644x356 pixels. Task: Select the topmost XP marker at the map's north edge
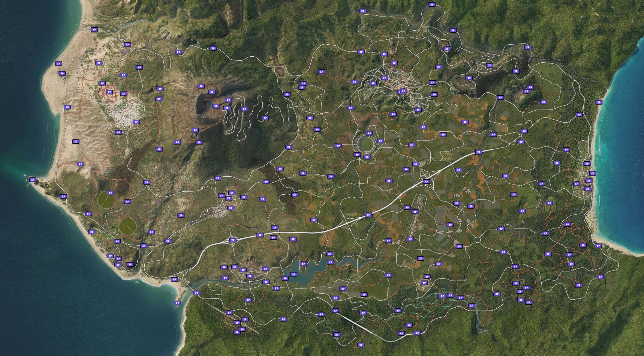432,5
